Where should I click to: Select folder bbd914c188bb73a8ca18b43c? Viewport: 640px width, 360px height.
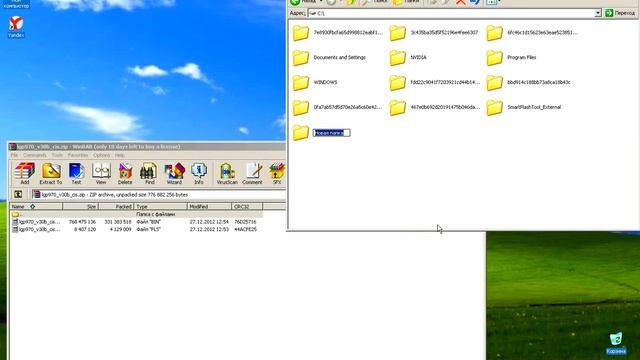tap(529, 83)
